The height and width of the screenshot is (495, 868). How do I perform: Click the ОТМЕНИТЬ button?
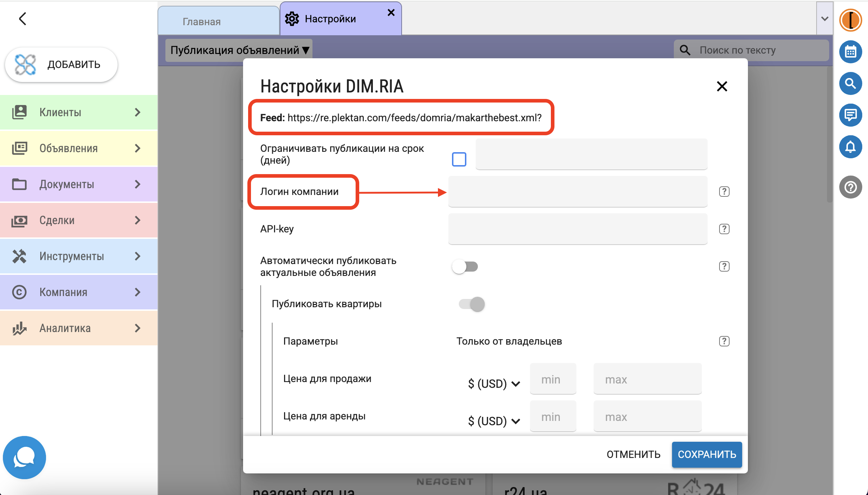click(633, 454)
